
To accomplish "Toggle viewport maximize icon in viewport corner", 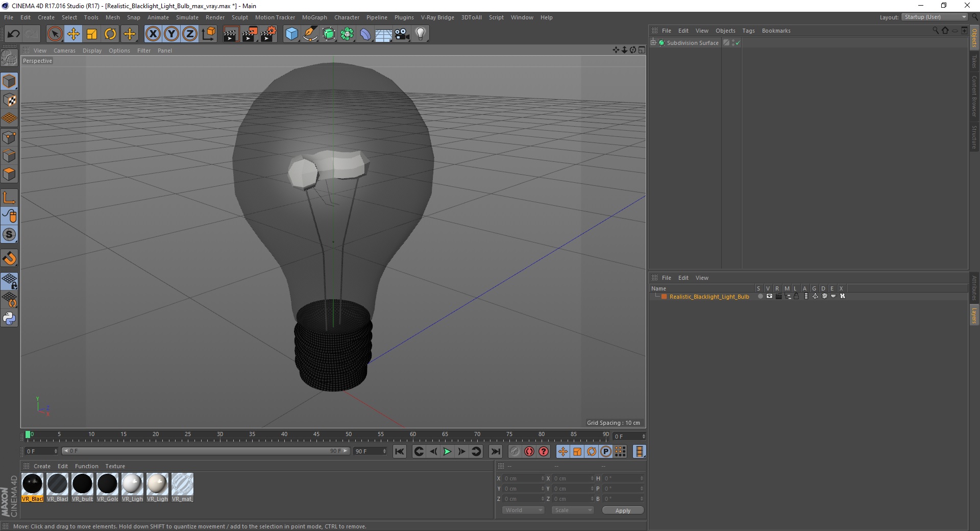I will click(642, 50).
